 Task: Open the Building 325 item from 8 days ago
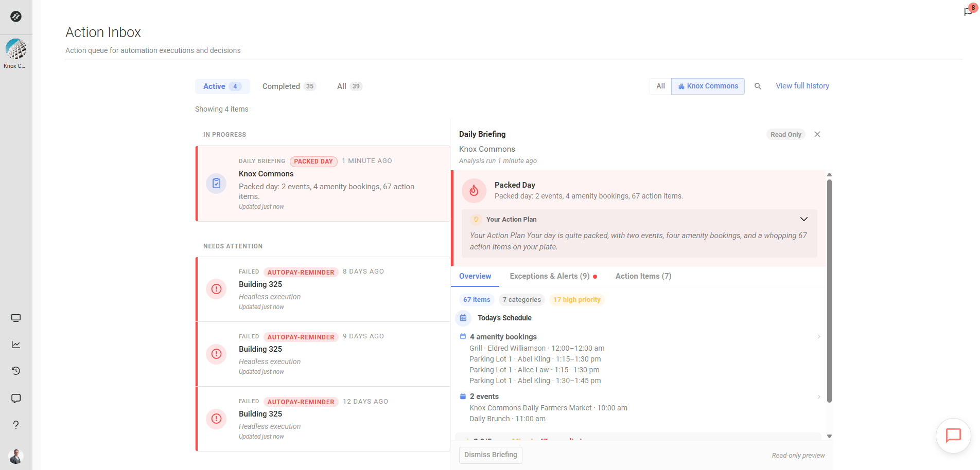pos(323,289)
